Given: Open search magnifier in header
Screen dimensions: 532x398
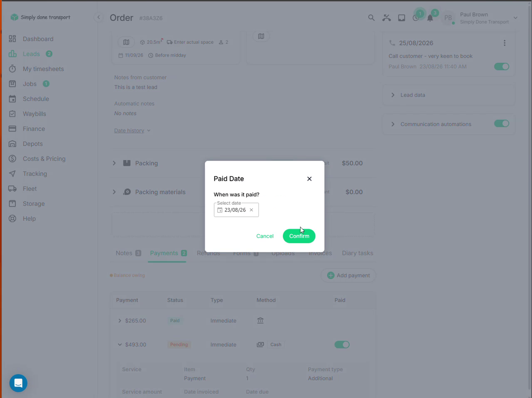Looking at the screenshot, I should pos(371,18).
